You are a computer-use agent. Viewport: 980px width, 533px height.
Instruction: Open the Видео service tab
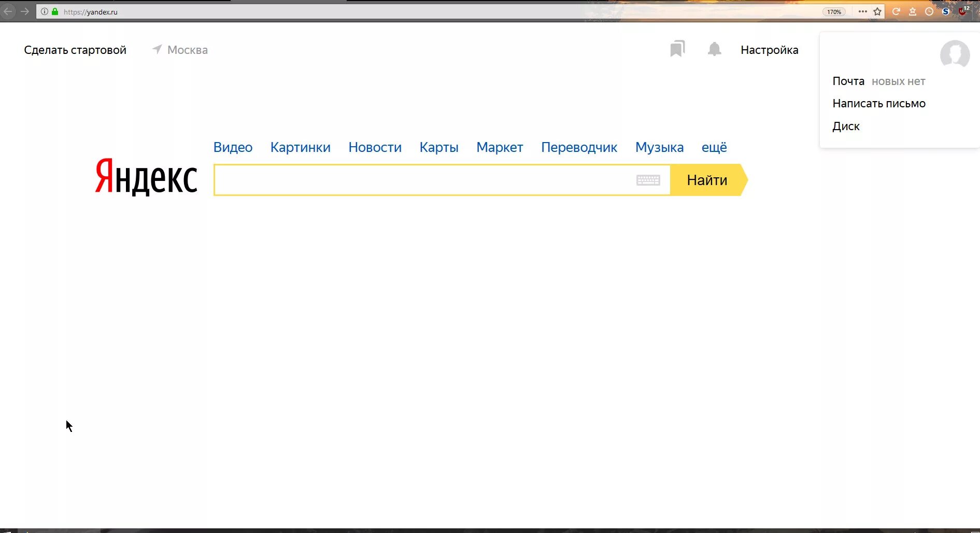tap(233, 147)
